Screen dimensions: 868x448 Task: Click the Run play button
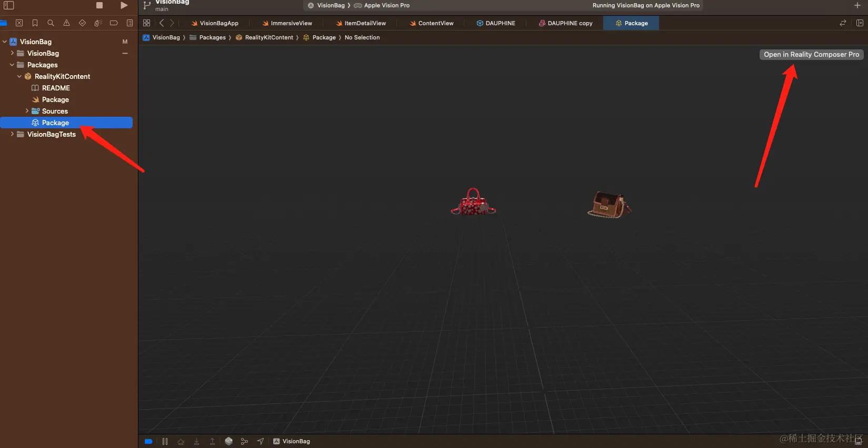pyautogui.click(x=124, y=5)
